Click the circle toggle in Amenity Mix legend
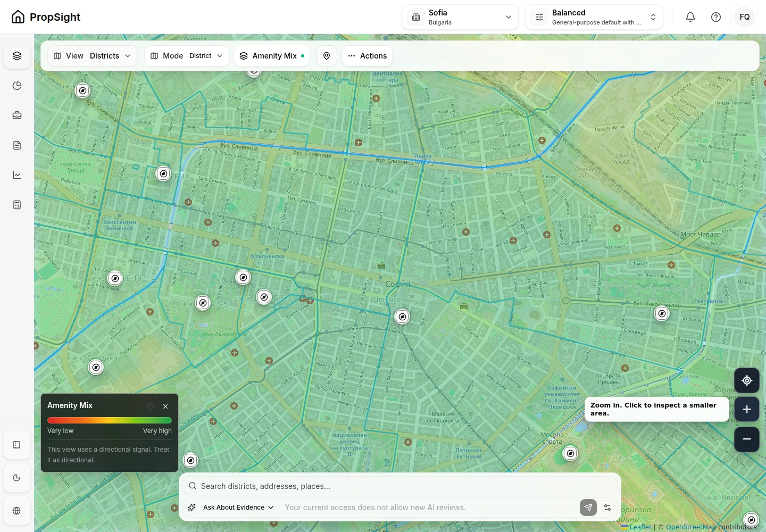Screen dimensions: 766x532 point(151,406)
